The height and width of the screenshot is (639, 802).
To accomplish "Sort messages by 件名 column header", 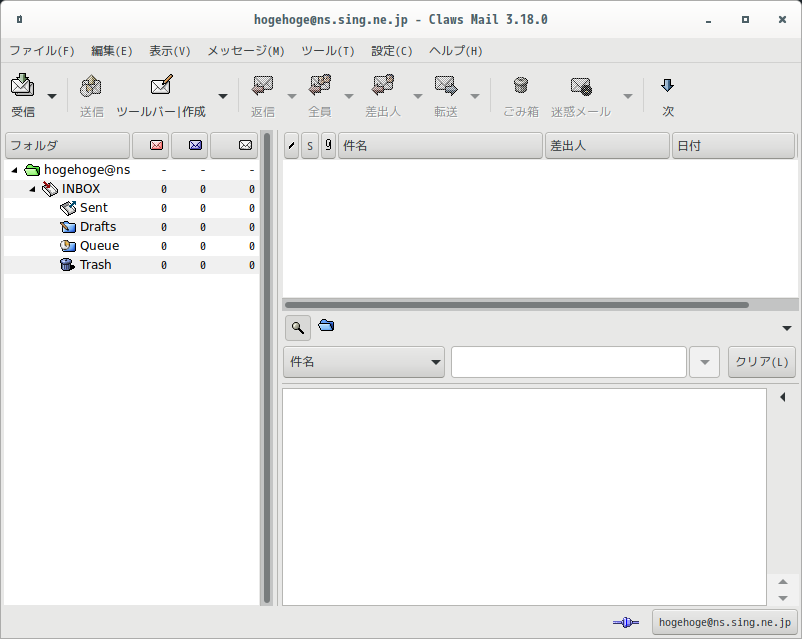I will coord(440,146).
